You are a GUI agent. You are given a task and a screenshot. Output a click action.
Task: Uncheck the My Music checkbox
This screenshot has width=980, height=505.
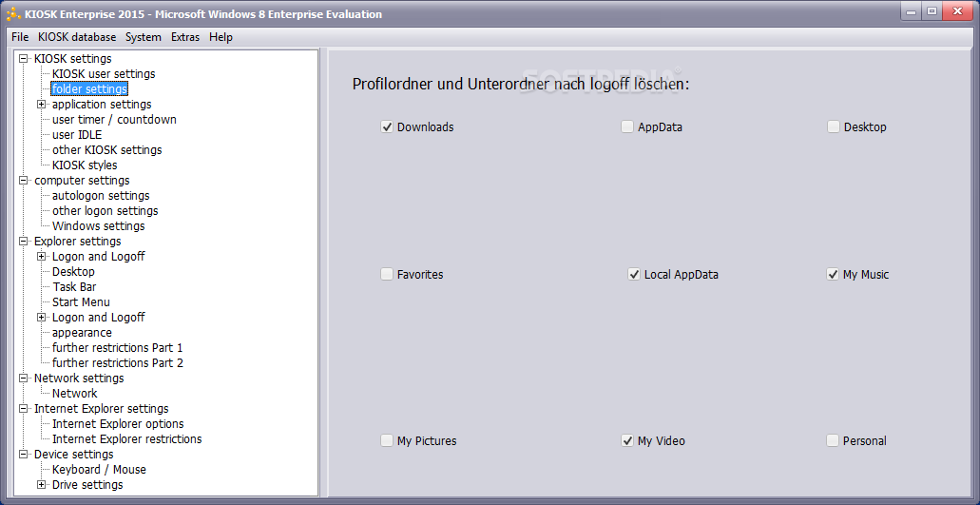(833, 275)
